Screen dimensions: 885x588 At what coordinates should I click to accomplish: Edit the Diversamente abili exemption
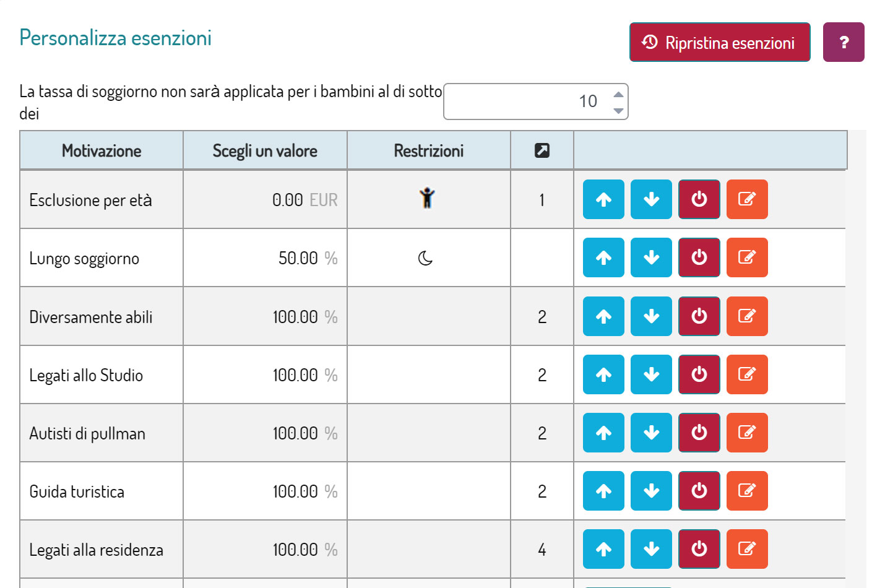click(747, 316)
